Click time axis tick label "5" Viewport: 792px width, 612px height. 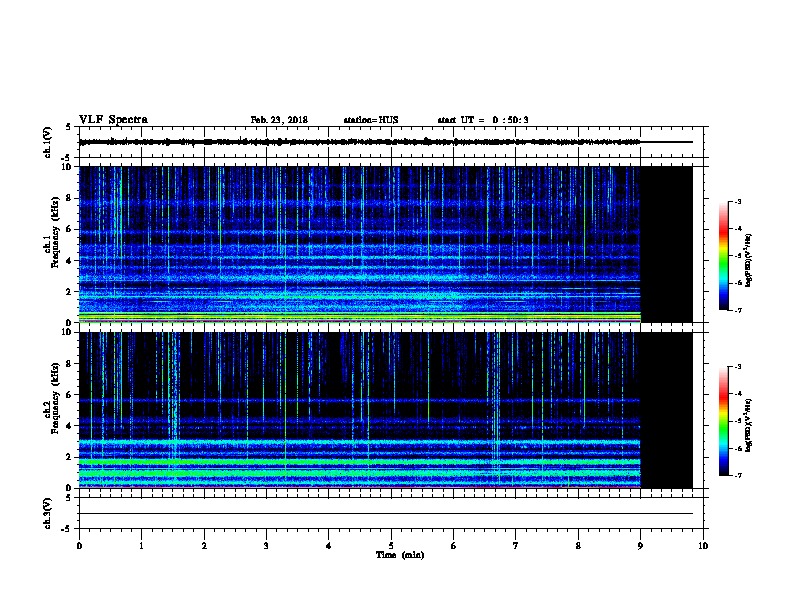[391, 546]
